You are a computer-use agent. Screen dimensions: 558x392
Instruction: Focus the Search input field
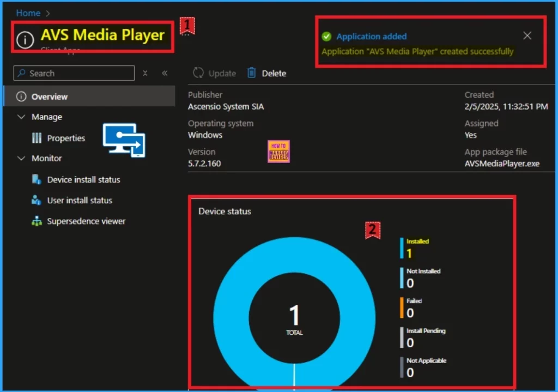tap(74, 73)
